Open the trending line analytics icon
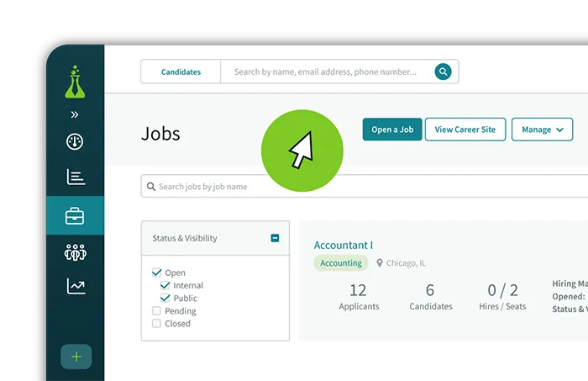The height and width of the screenshot is (381, 588). click(x=76, y=287)
